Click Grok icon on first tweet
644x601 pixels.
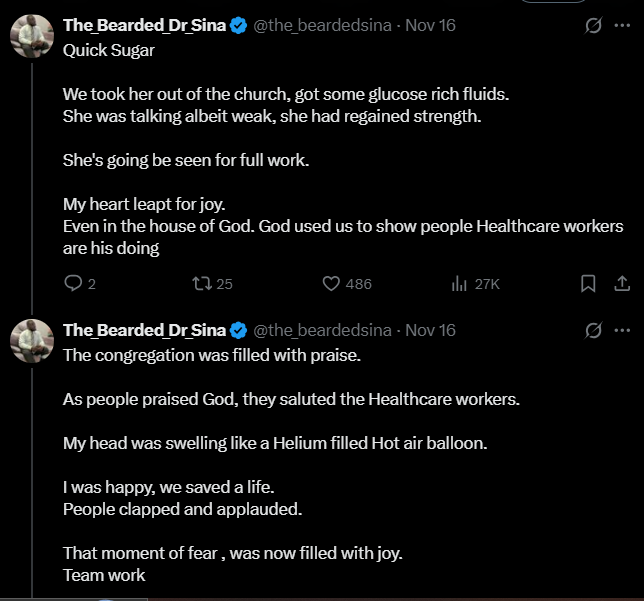593,25
